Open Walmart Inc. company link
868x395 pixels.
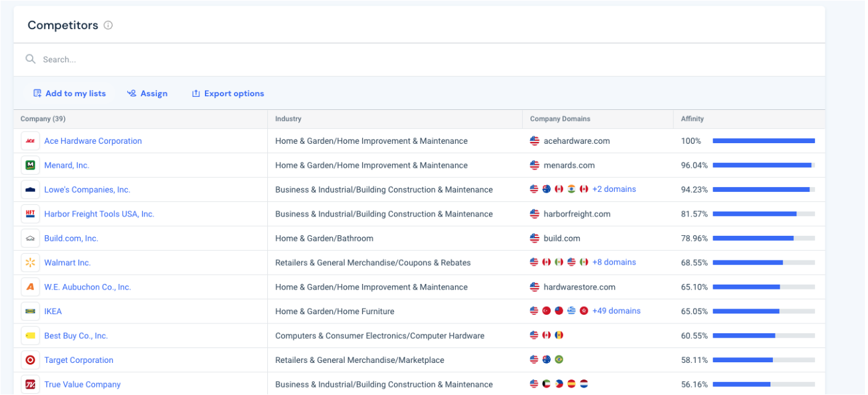click(67, 263)
